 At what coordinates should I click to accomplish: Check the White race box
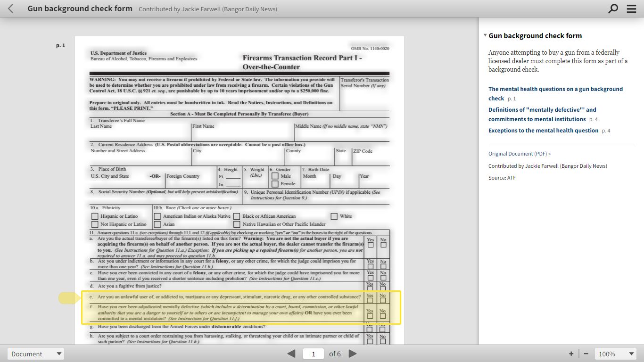(x=334, y=216)
